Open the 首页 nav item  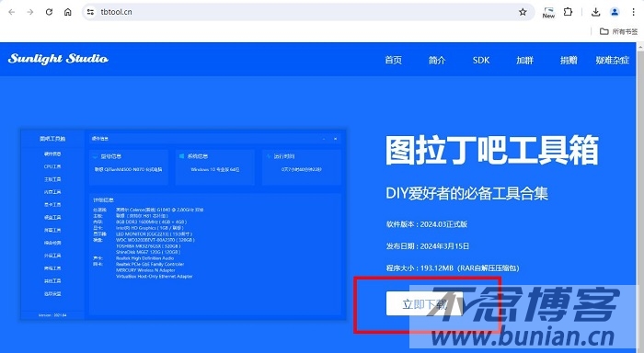(x=393, y=61)
